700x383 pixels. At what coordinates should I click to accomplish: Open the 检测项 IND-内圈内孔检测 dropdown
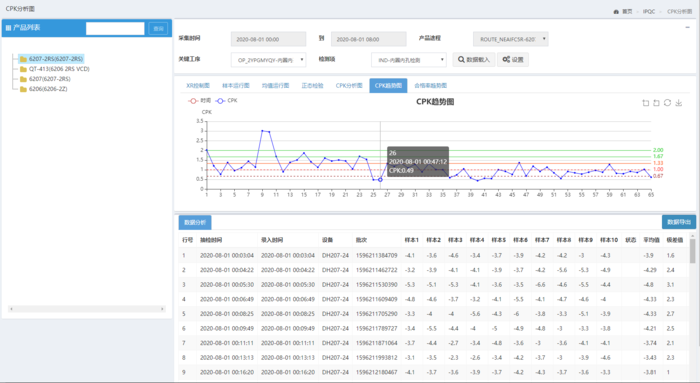(x=408, y=60)
